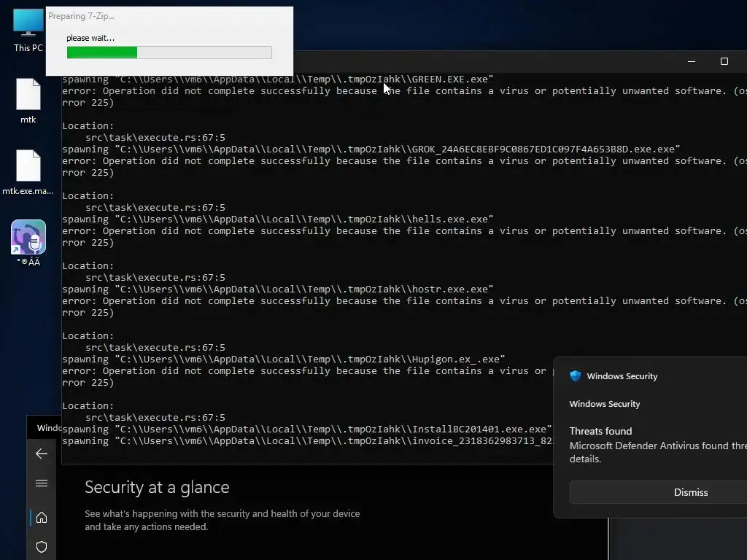Click 'See what's happening with the security' text
The width and height of the screenshot is (747, 560).
222,520
